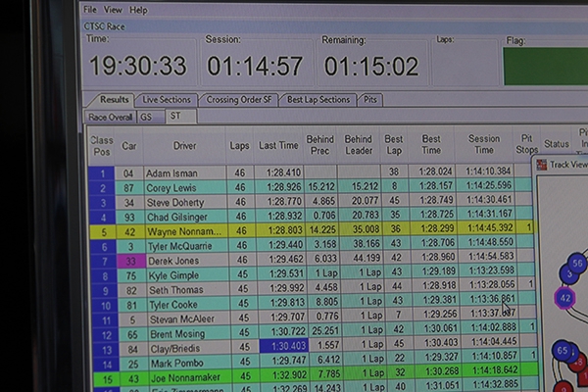Click the green Flag status indicator
The image size is (588, 392).
click(545, 66)
